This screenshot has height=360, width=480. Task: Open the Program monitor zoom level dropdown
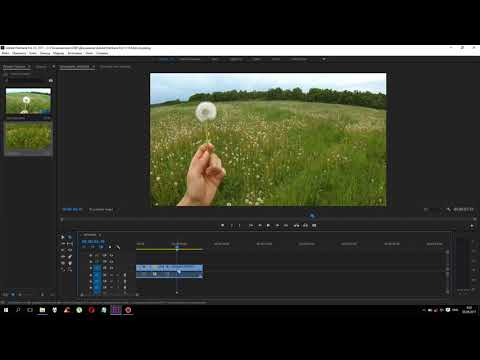(x=101, y=209)
